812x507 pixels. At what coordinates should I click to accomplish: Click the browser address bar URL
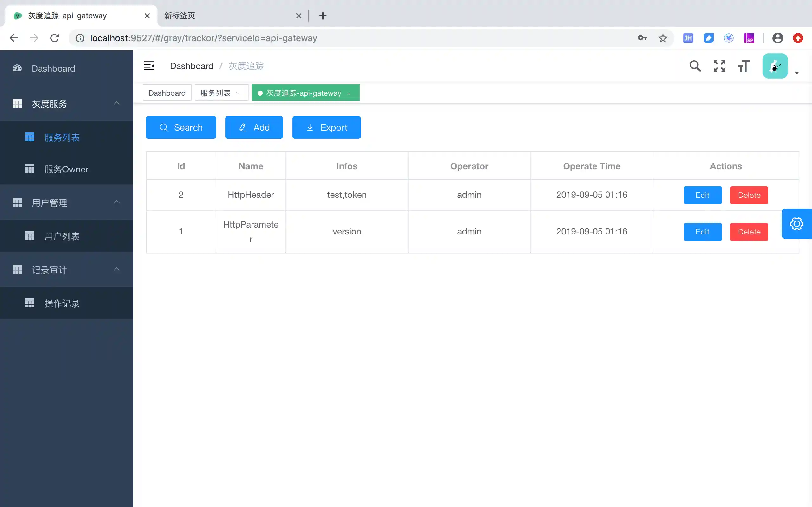click(x=203, y=38)
